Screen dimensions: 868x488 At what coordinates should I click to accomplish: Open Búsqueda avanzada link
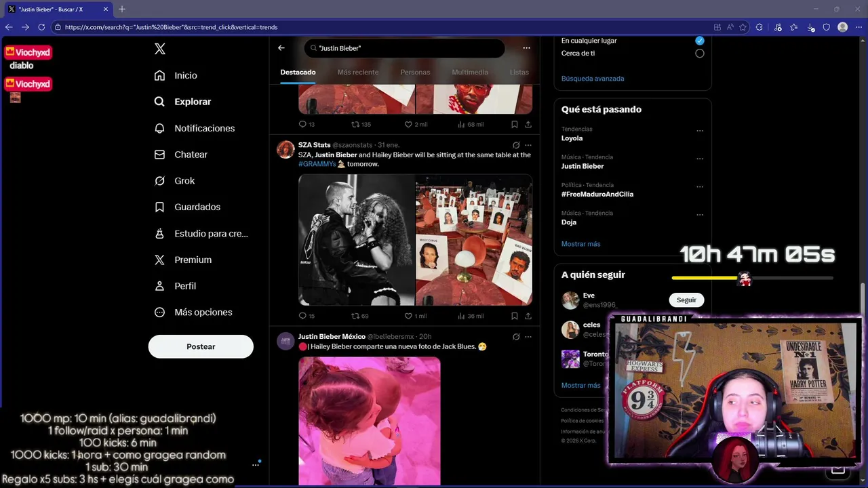tap(593, 79)
